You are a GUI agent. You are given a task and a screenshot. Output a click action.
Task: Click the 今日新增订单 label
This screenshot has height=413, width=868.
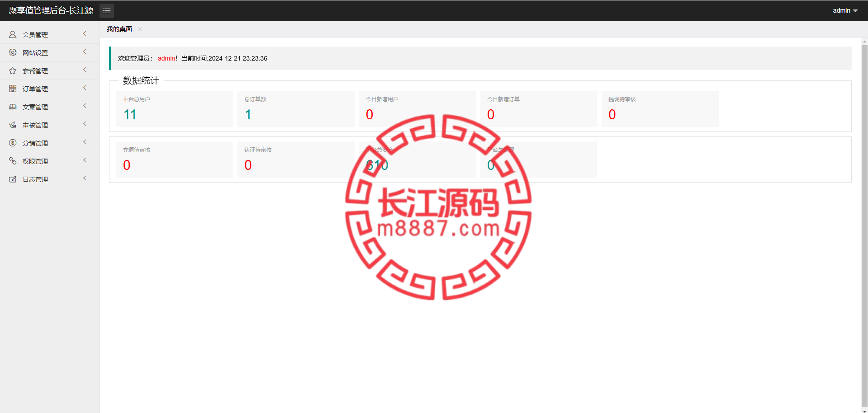503,99
